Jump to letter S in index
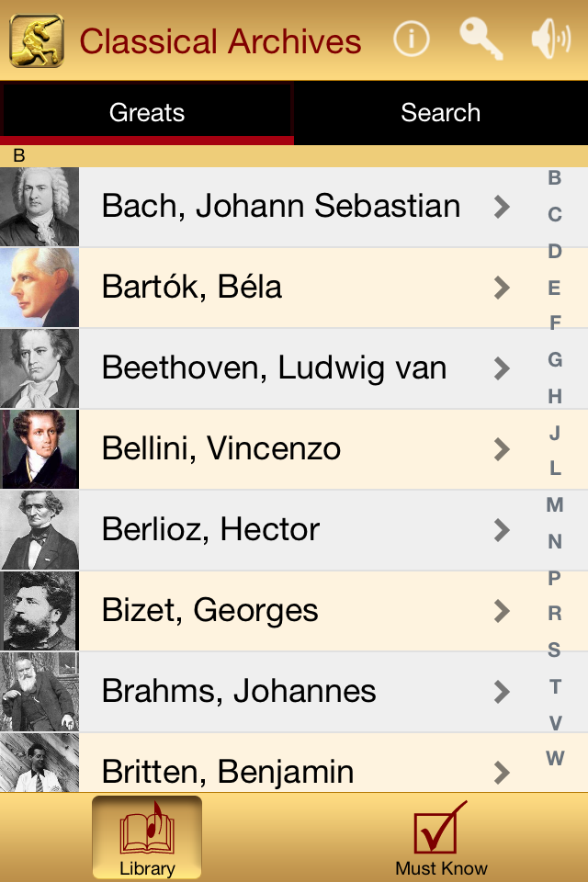 click(x=554, y=650)
